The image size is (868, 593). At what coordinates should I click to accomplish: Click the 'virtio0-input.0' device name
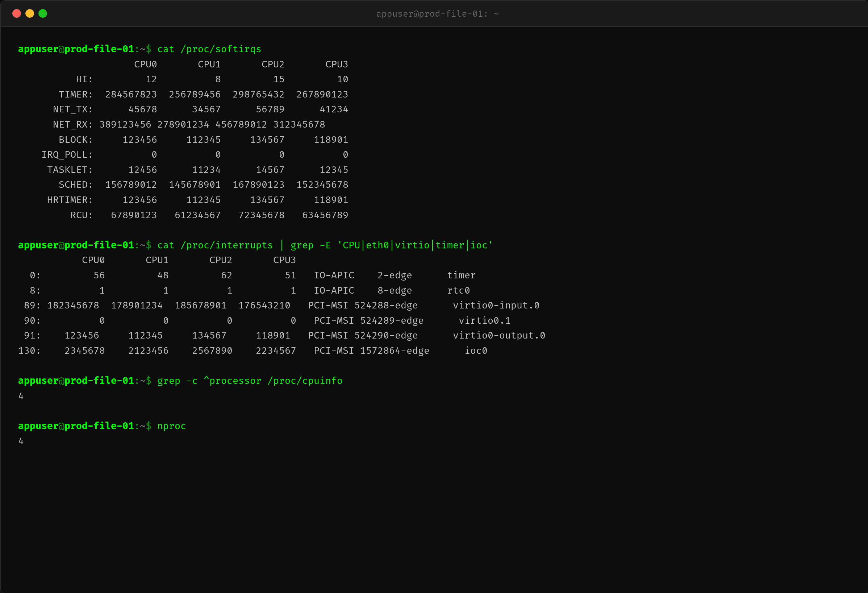click(496, 305)
